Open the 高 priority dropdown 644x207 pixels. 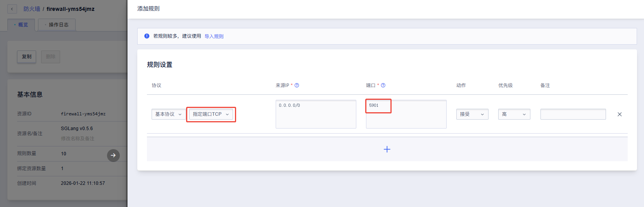pos(514,114)
